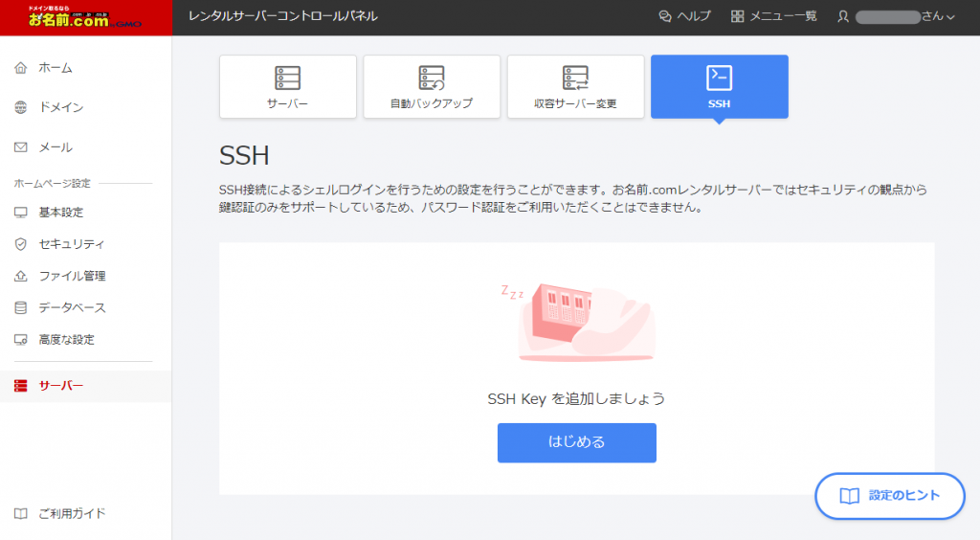Open the 設定のヒント button
This screenshot has width=980, height=540.
(x=890, y=496)
